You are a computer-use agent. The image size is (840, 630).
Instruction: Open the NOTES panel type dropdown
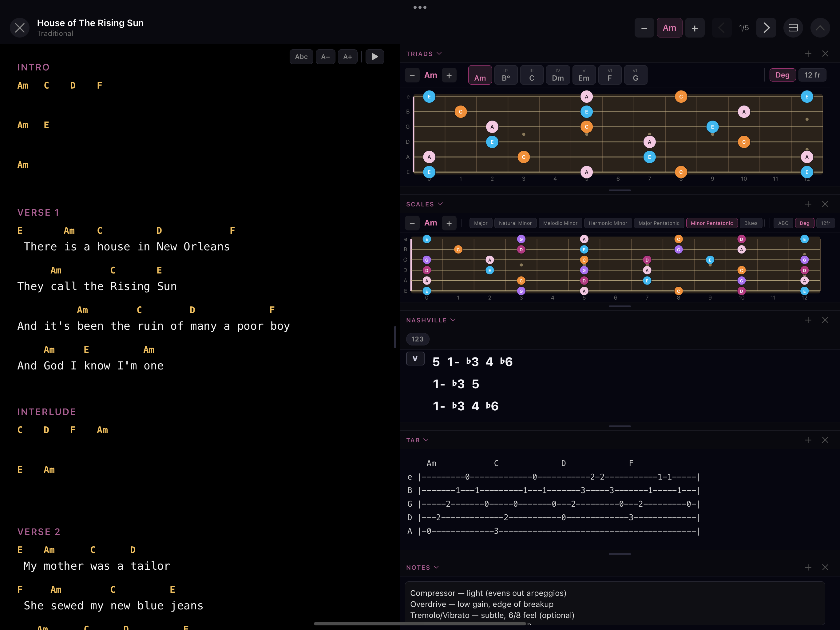pyautogui.click(x=423, y=567)
